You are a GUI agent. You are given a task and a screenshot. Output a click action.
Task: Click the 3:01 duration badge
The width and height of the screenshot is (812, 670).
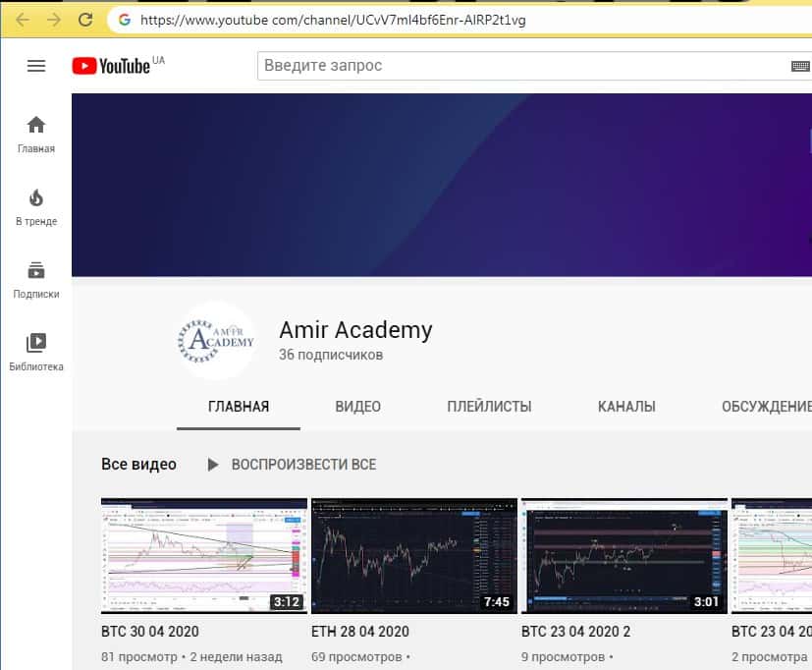point(706,602)
